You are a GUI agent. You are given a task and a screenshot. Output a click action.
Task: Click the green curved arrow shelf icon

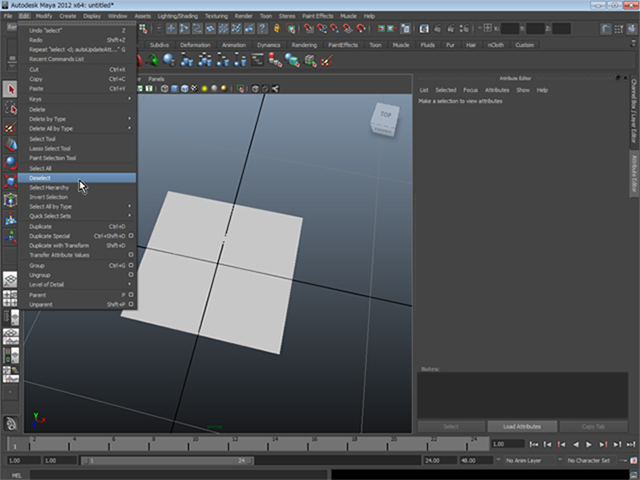(x=152, y=60)
